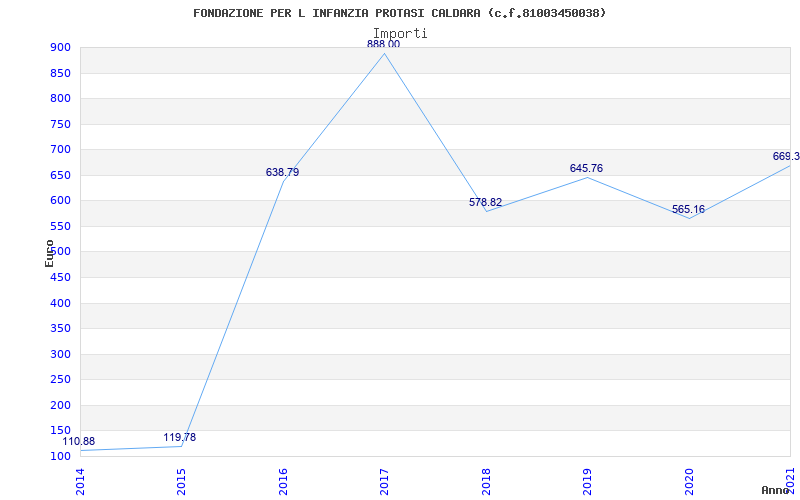Click the 645.76 data label
Image resolution: width=800 pixels, height=500 pixels.
click(586, 168)
